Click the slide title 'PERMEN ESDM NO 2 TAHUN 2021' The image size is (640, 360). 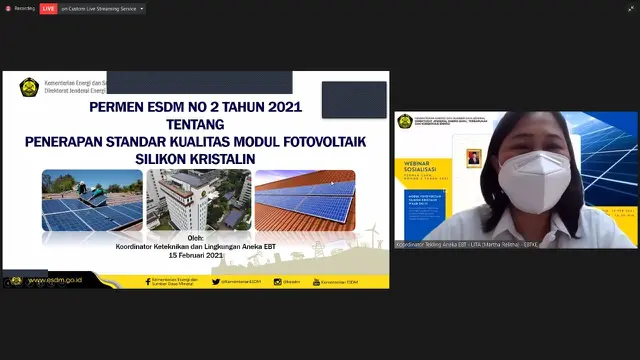[x=196, y=107]
